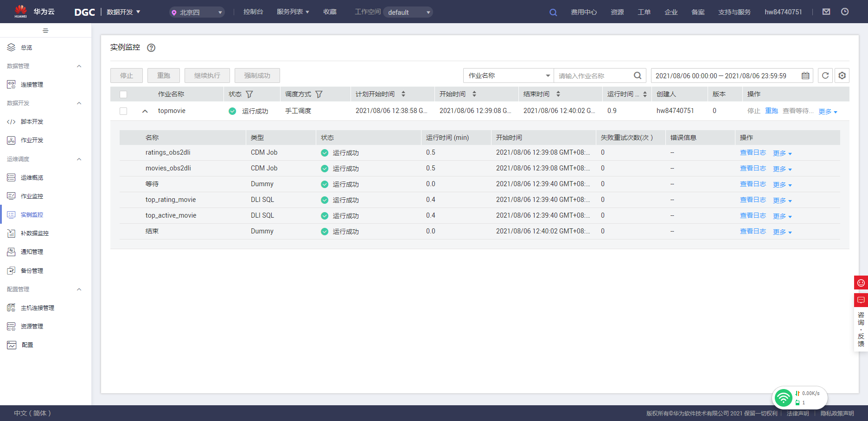
Task: Sort by 运行时间 in main table header
Action: (645, 94)
